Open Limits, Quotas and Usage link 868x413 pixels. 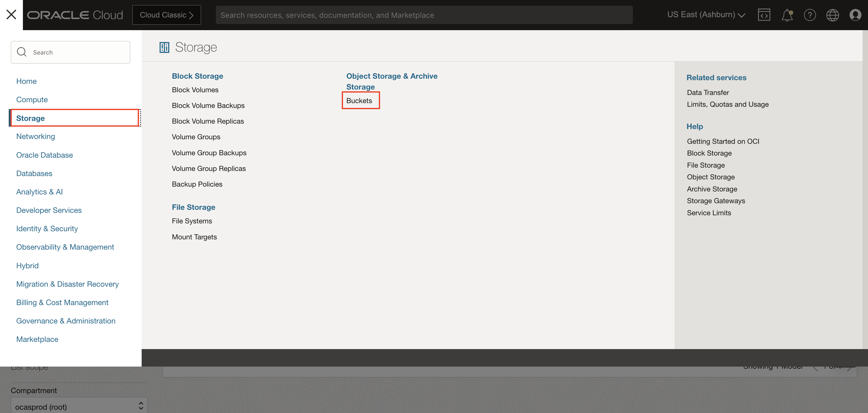point(728,104)
